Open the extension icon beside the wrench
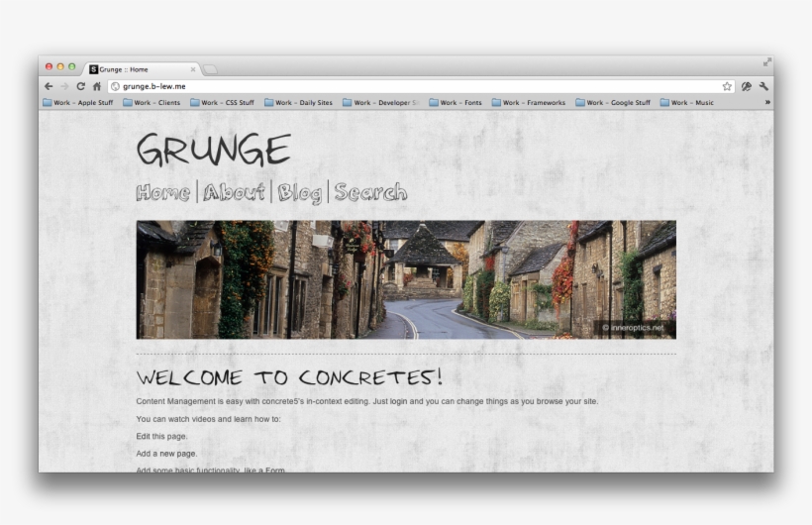Image resolution: width=812 pixels, height=525 pixels. click(x=747, y=86)
